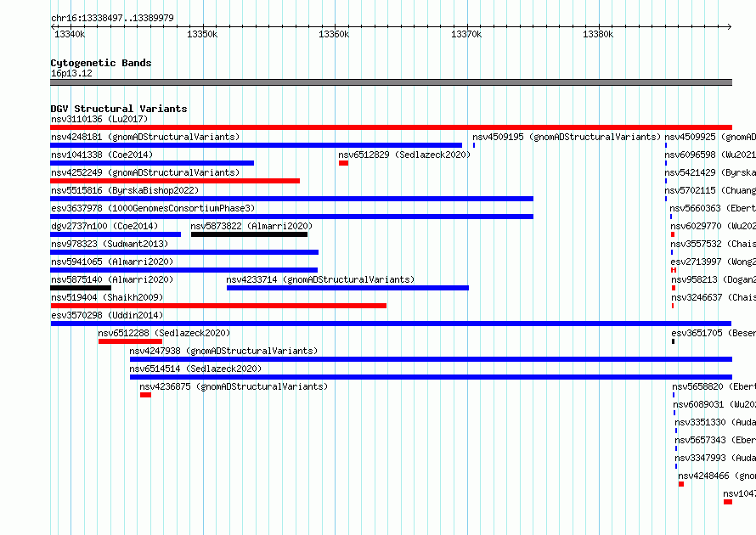Image resolution: width=756 pixels, height=535 pixels.
Task: Click the blue bar of esv3637978
Action: pyautogui.click(x=291, y=217)
